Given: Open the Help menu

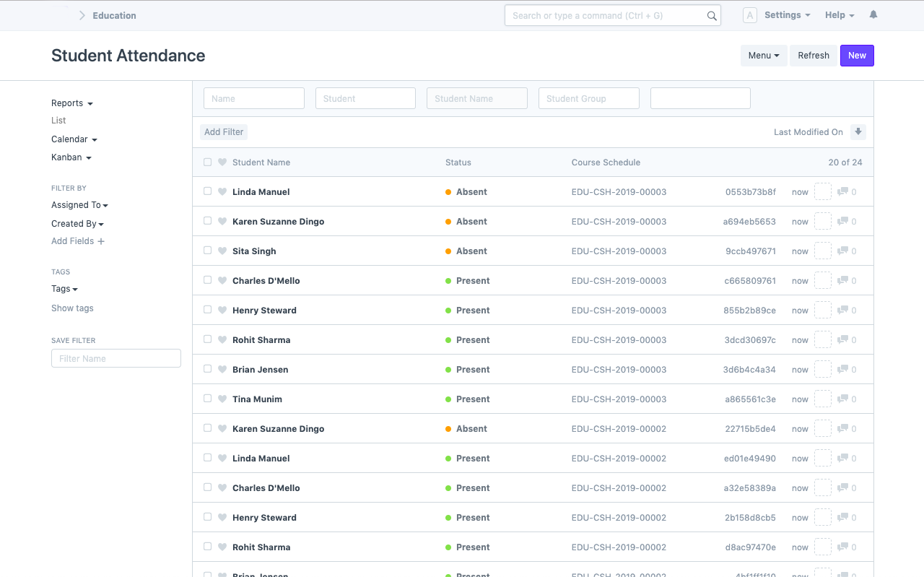Looking at the screenshot, I should point(840,15).
